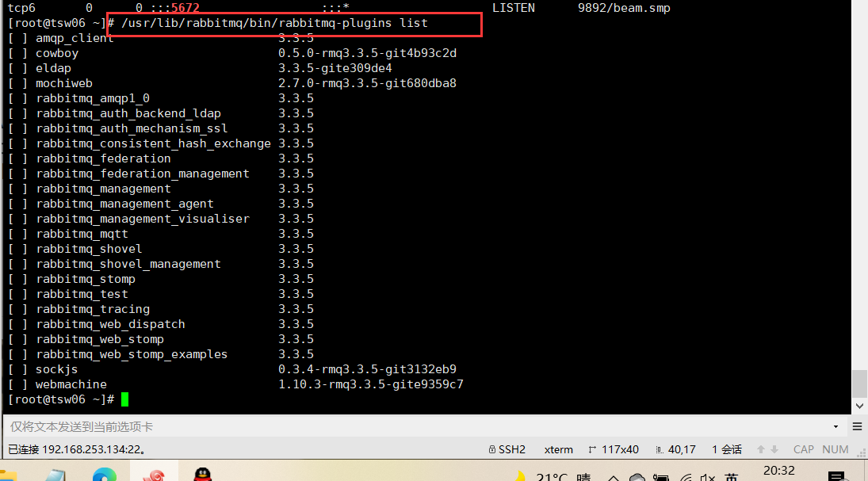
Task: Open the notification center icon
Action: [x=836, y=476]
